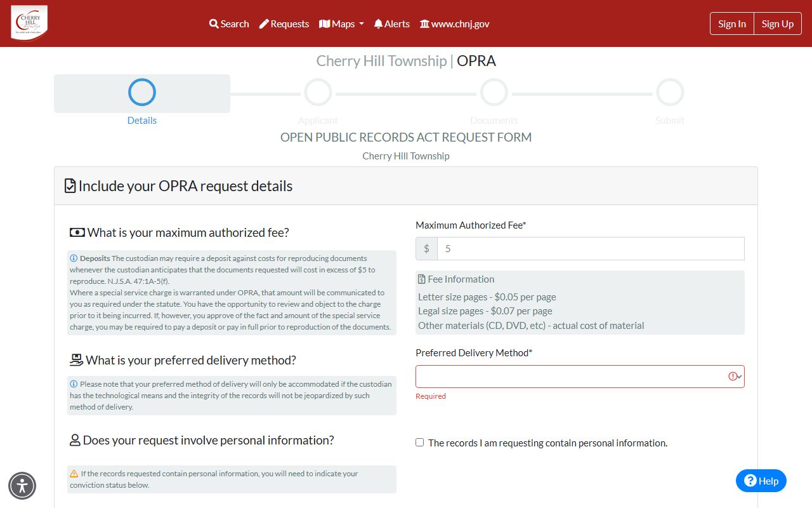Click the Fee Information invoice icon
The image size is (812, 508).
point(422,279)
